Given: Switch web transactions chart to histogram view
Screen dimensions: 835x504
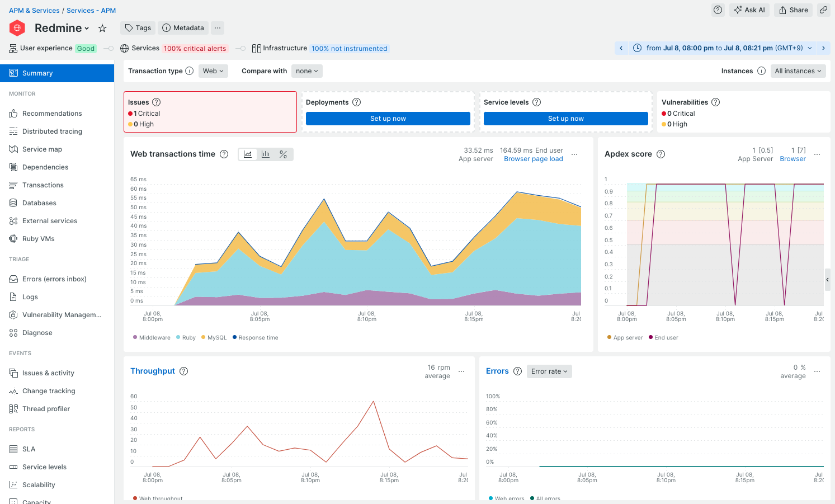Looking at the screenshot, I should click(x=266, y=154).
